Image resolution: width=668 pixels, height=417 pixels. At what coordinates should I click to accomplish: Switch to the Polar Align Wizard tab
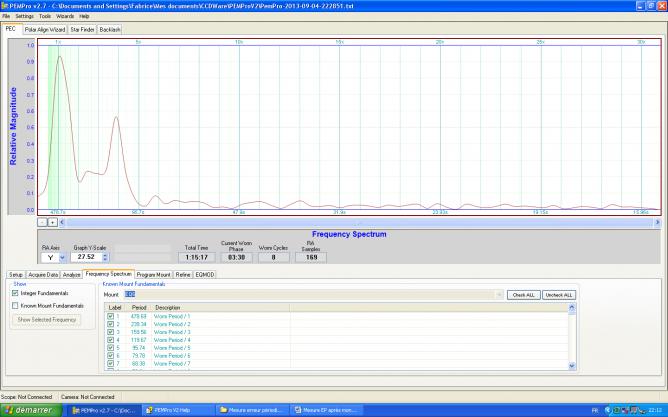click(x=45, y=30)
